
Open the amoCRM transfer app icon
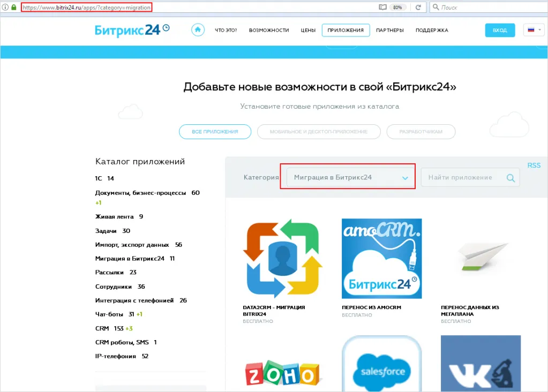click(381, 259)
